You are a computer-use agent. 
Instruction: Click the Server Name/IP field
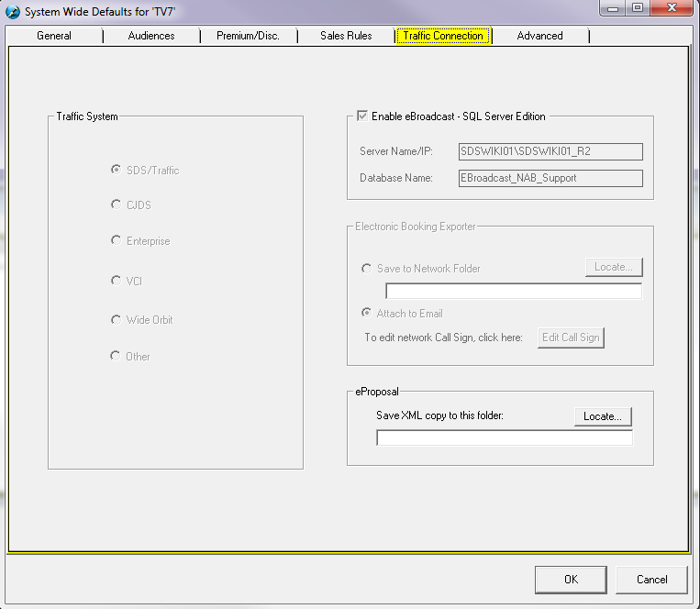[550, 151]
